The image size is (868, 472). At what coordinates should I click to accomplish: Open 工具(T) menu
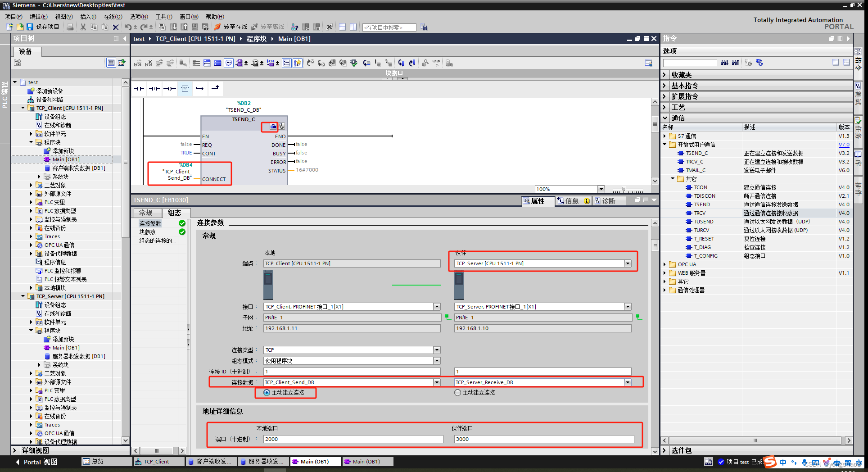tap(164, 17)
